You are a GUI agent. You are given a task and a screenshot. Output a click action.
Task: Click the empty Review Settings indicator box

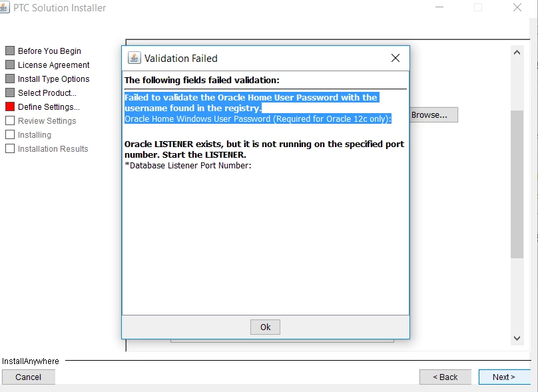(10, 120)
